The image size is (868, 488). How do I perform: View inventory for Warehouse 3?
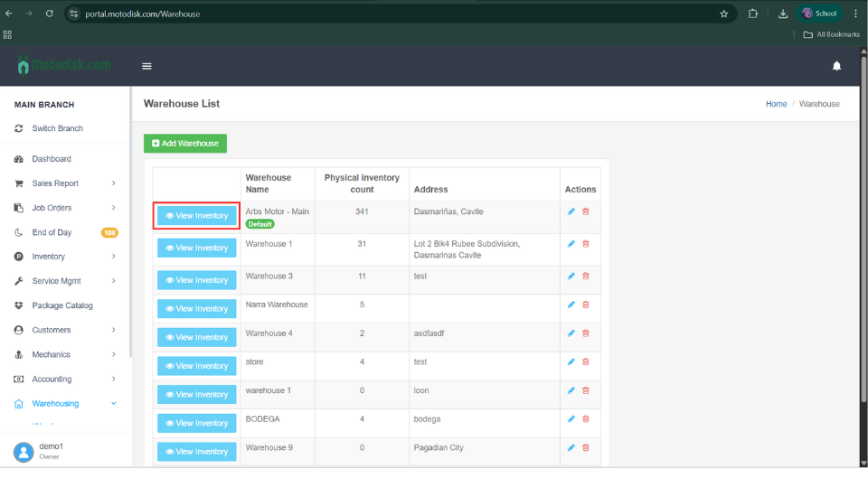[x=196, y=280]
